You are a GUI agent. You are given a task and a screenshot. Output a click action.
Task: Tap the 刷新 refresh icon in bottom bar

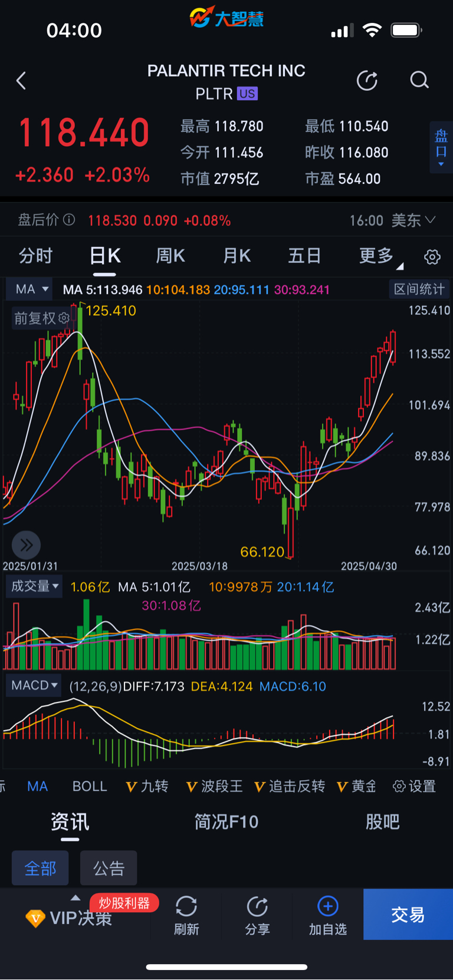(186, 915)
